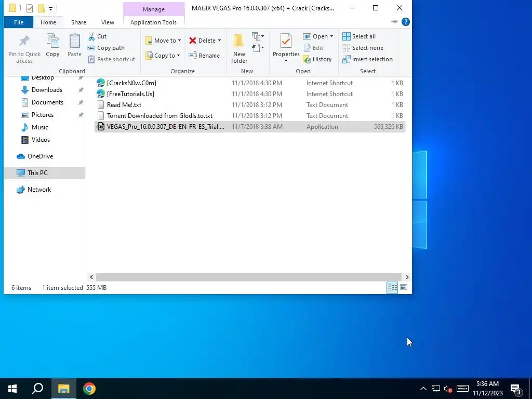Click Invert selection in the ribbon
Image resolution: width=532 pixels, height=399 pixels.
click(x=367, y=59)
